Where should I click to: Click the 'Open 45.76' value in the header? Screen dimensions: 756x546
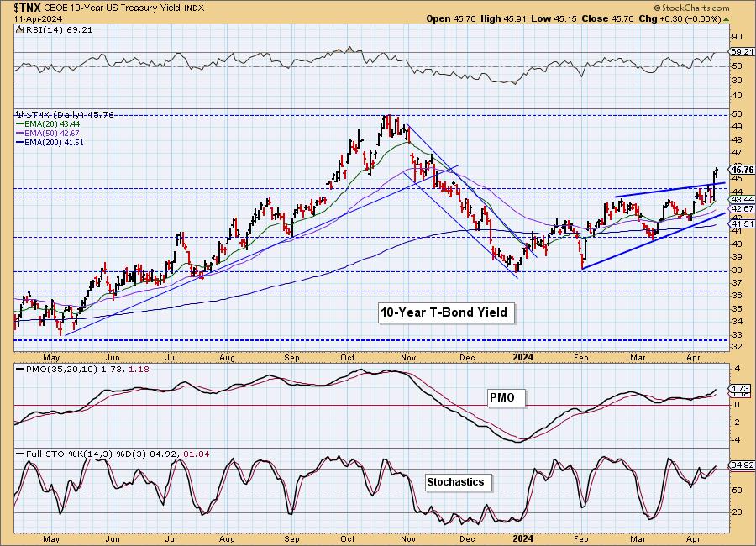[x=451, y=18]
